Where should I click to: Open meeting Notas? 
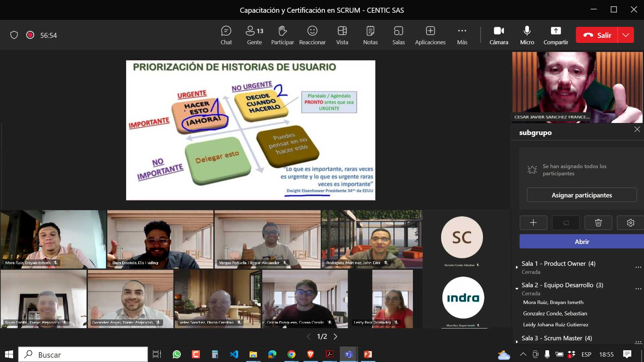[370, 35]
